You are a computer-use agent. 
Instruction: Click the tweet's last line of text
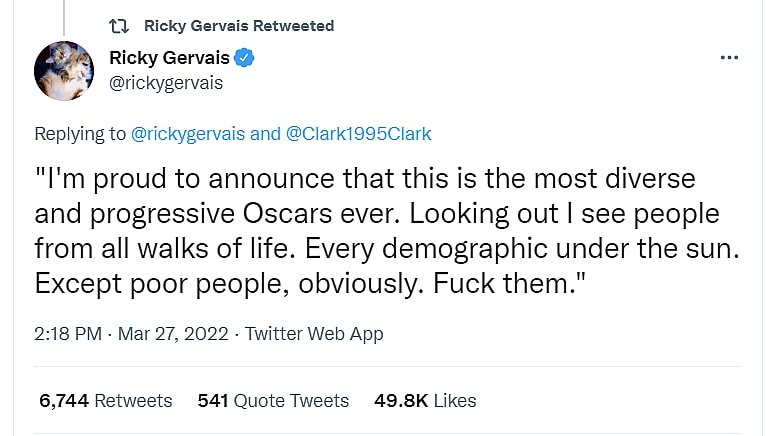click(309, 283)
